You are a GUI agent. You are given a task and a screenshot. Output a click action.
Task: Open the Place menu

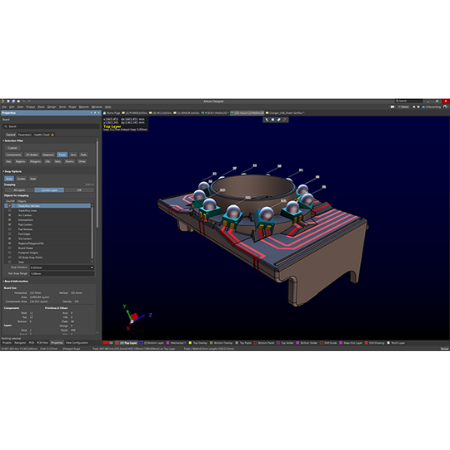coord(41,107)
